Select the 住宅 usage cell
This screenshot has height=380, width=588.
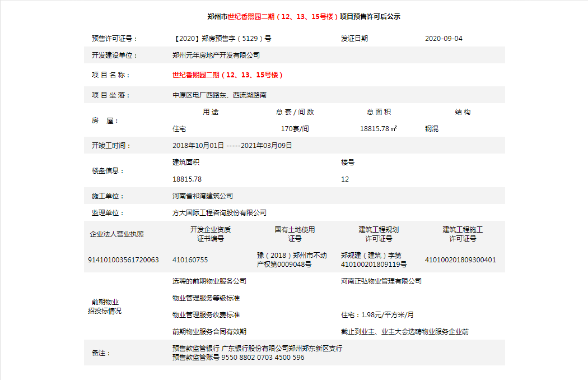click(177, 128)
